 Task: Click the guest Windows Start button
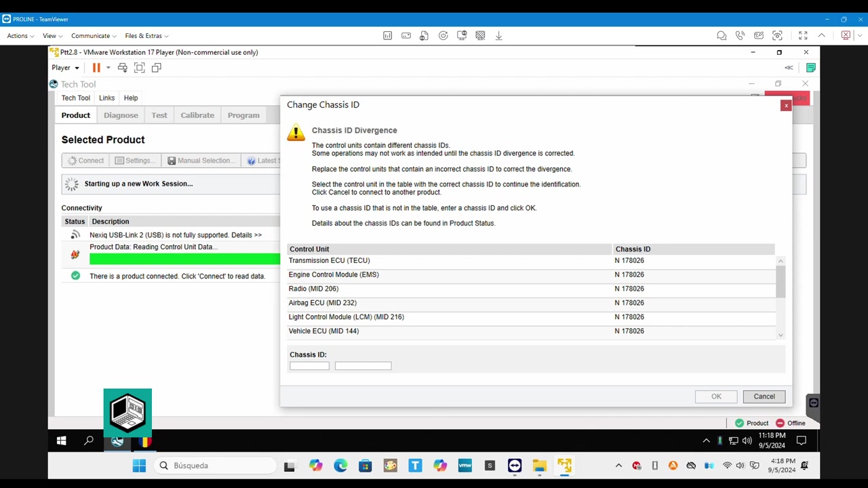click(61, 441)
